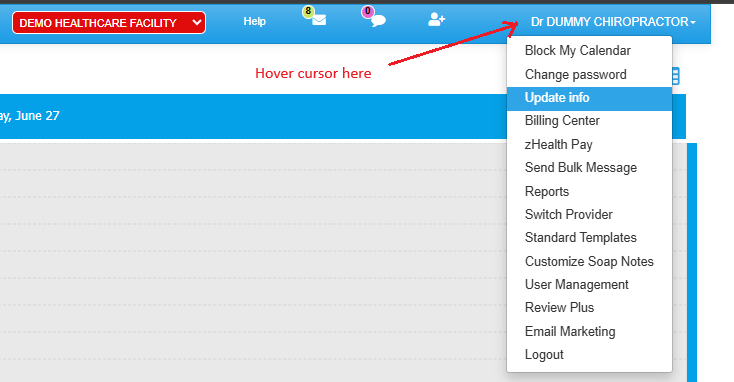Open Billing Center from the menu
Image resolution: width=734 pixels, height=382 pixels.
589,121
